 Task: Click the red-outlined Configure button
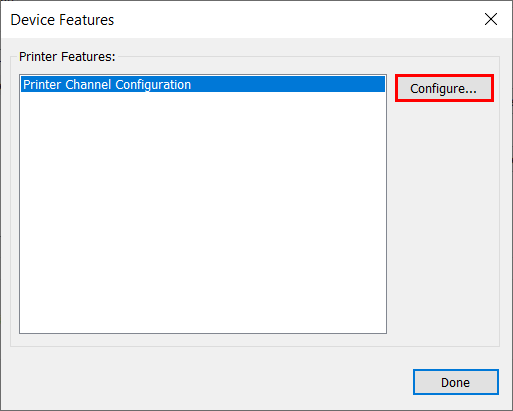[444, 88]
